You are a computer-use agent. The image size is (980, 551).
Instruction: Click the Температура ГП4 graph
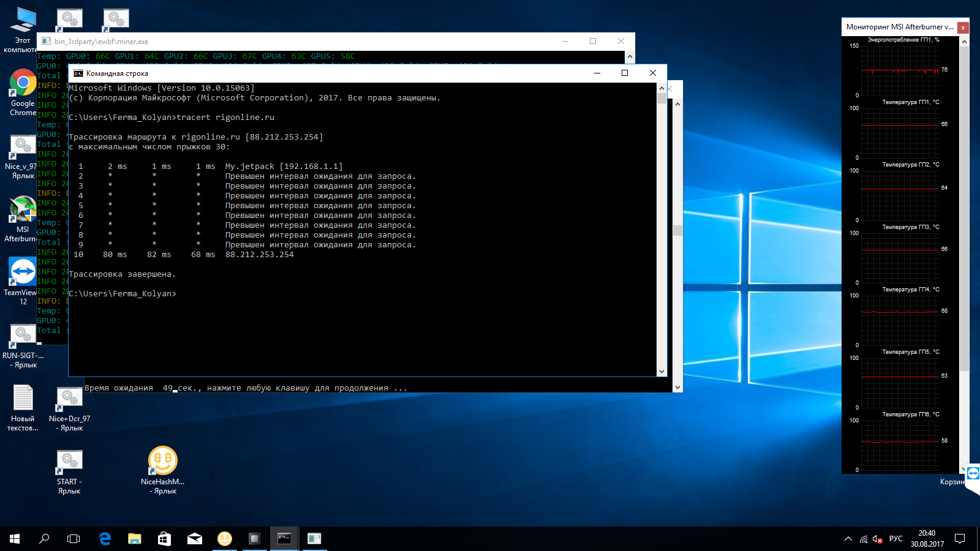coord(900,320)
